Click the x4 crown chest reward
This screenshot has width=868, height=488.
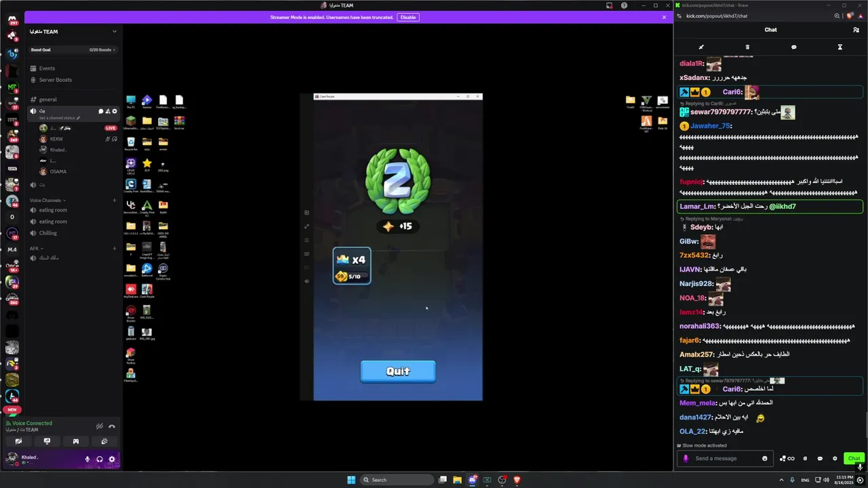[352, 266]
